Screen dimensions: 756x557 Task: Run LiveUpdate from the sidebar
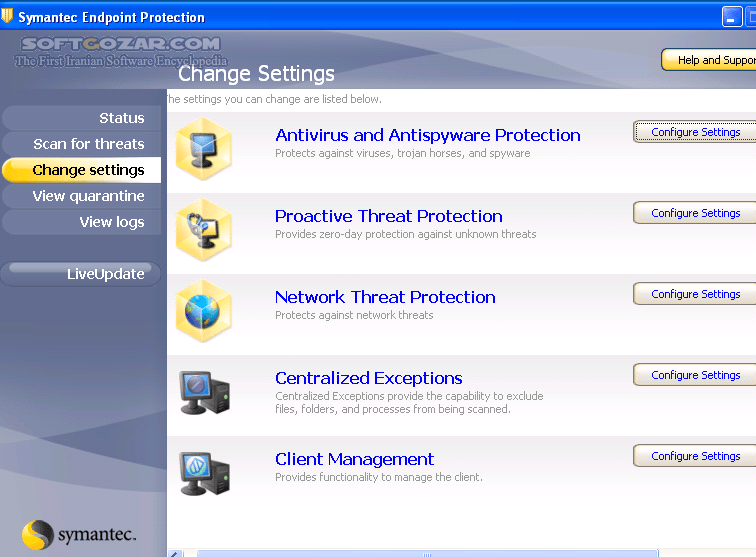point(81,274)
